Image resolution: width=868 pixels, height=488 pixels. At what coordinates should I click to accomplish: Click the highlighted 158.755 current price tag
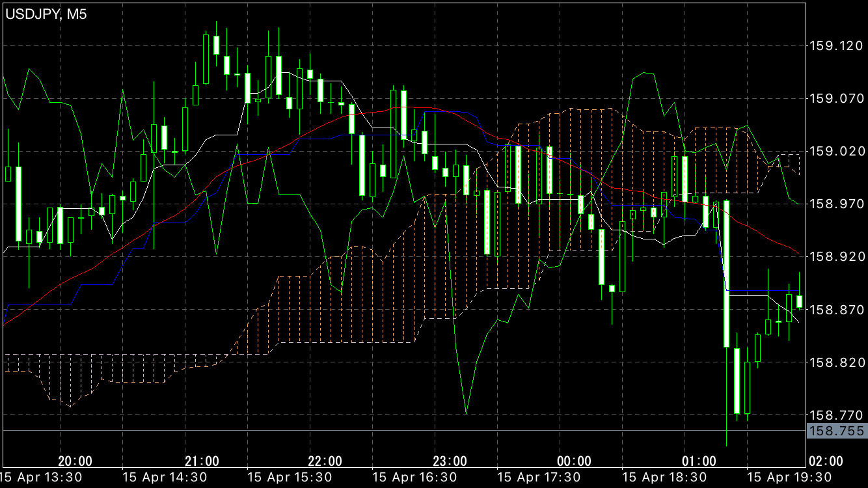836,431
